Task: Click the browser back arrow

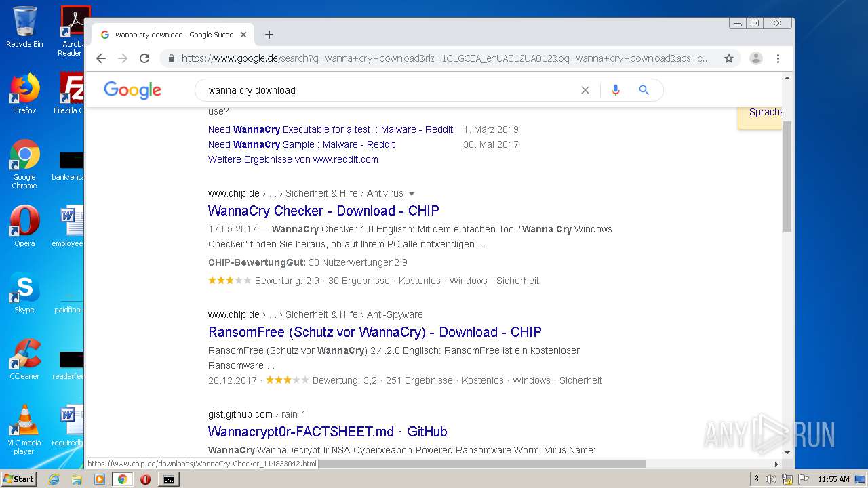Action: pos(101,58)
